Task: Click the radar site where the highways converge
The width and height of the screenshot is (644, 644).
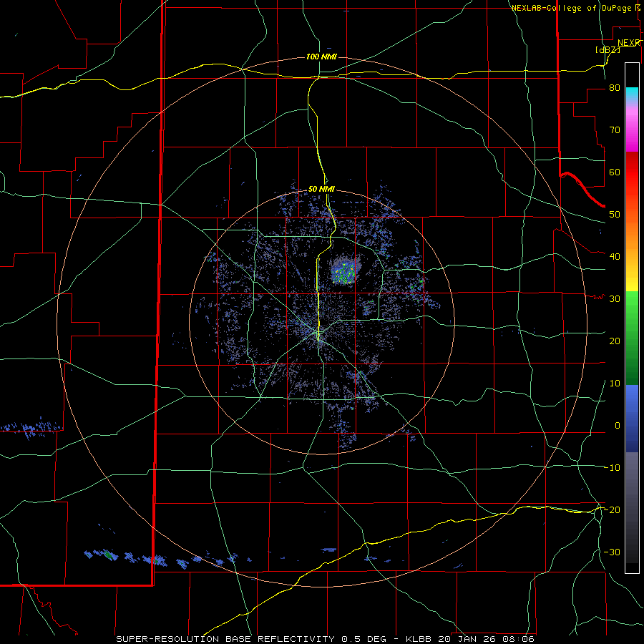Action: [x=318, y=333]
